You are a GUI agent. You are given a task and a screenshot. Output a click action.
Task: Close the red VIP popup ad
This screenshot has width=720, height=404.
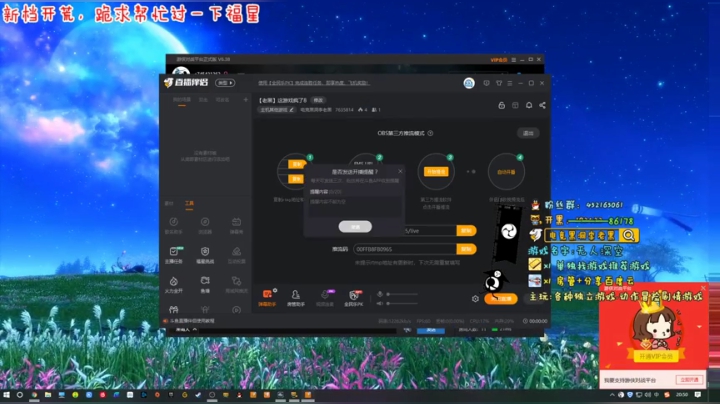point(703,288)
